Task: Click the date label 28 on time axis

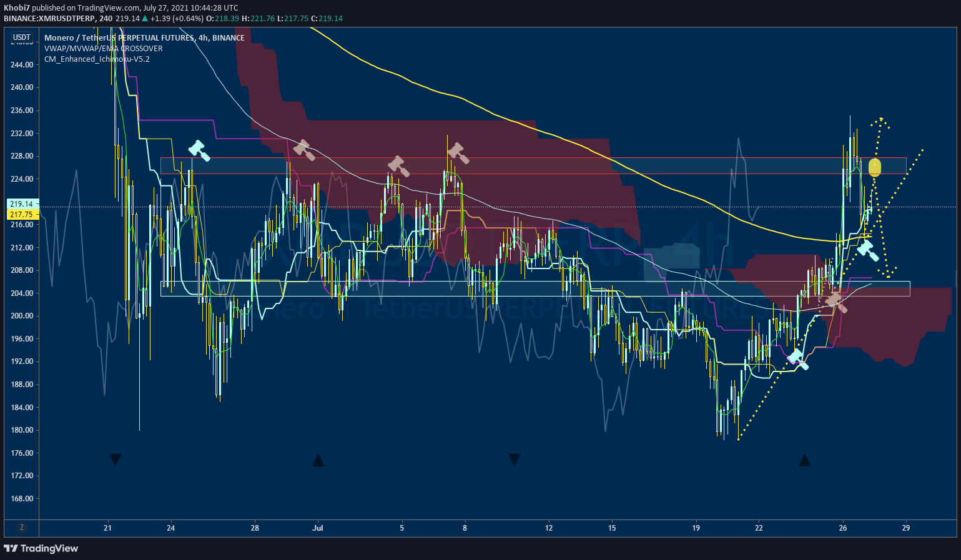Action: point(255,528)
